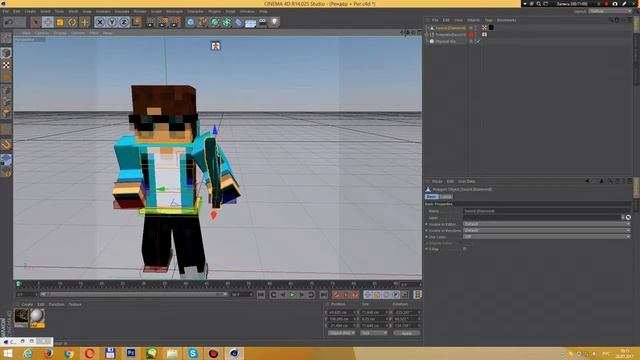Click the last-used tool plus icon

(x=84, y=22)
